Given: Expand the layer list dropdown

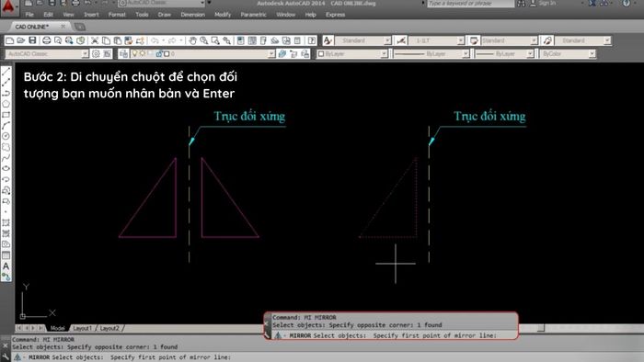Looking at the screenshot, I should [x=271, y=53].
